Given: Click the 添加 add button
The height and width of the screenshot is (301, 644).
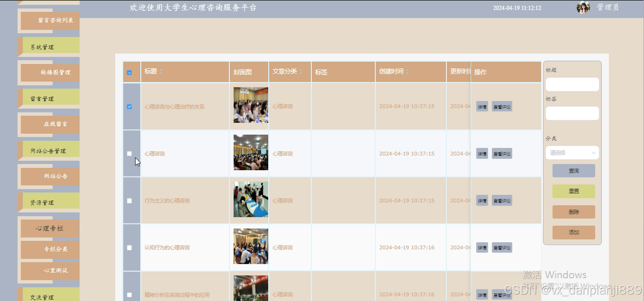Looking at the screenshot, I should pyautogui.click(x=573, y=232).
